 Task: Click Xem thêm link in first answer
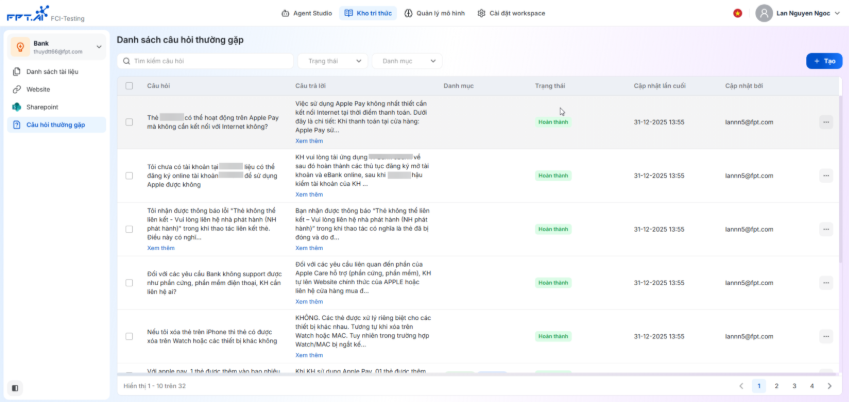[x=309, y=141]
